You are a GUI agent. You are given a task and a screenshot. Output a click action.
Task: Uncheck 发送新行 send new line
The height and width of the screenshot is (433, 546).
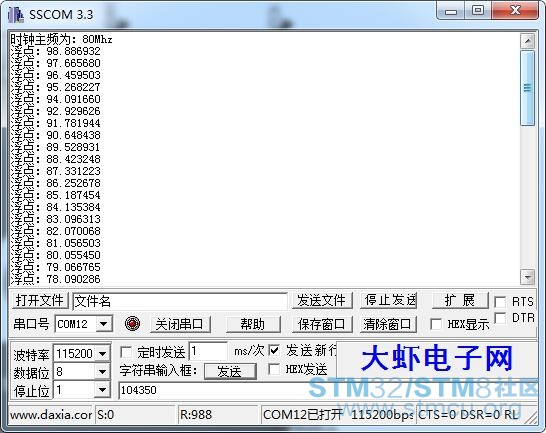[274, 350]
